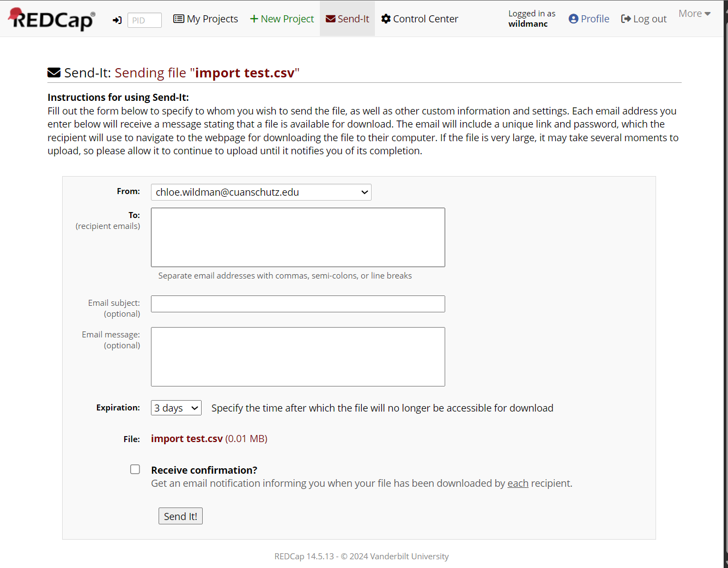Click the Profile person icon
This screenshot has height=568, width=728.
pos(573,19)
